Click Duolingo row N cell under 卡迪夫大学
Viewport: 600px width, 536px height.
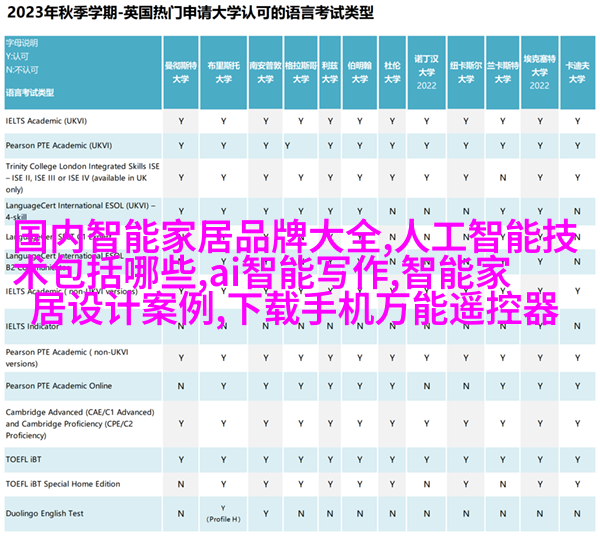point(577,514)
